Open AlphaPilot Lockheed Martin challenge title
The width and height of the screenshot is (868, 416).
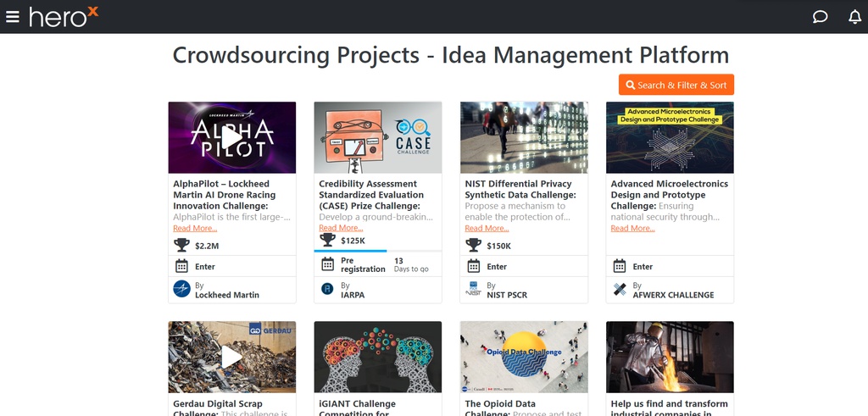click(x=224, y=195)
